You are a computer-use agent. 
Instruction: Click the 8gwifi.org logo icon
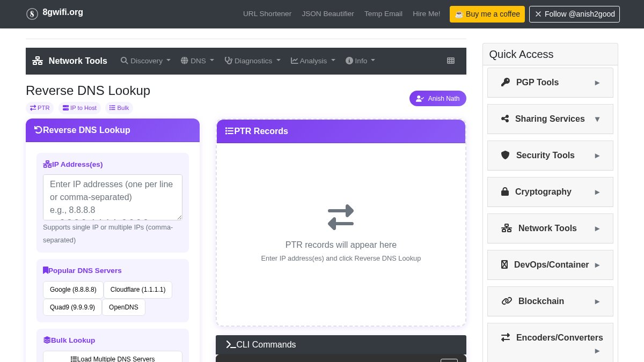pyautogui.click(x=32, y=14)
